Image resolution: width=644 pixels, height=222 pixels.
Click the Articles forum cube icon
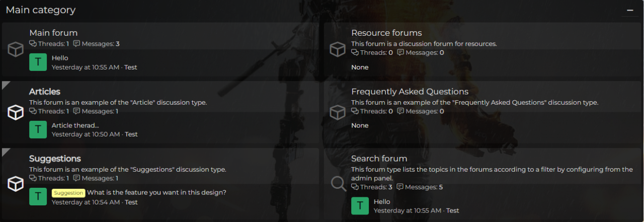(x=16, y=112)
